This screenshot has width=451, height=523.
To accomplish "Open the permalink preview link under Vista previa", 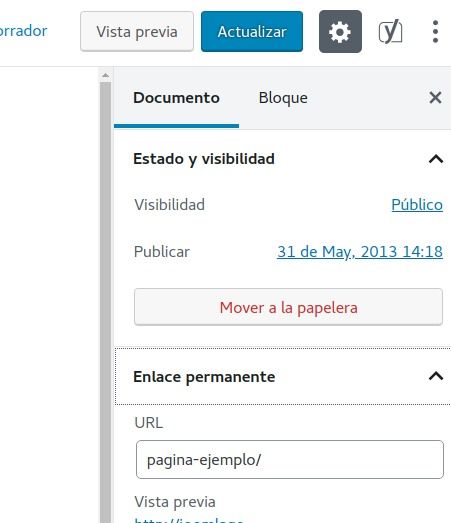I will pos(189,520).
